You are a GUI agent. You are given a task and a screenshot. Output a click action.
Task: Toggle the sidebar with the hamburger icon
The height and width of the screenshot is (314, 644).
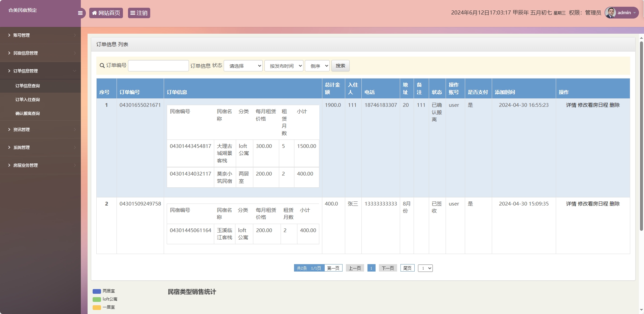[80, 13]
